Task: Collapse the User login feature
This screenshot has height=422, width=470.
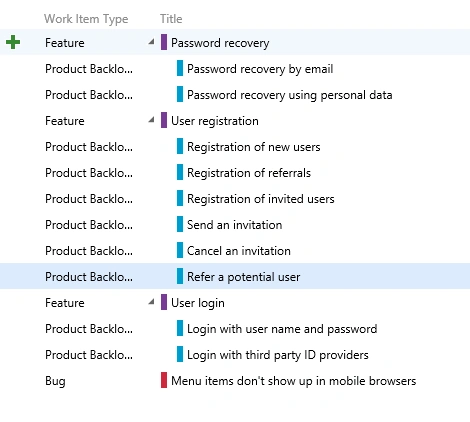Action: coord(151,302)
